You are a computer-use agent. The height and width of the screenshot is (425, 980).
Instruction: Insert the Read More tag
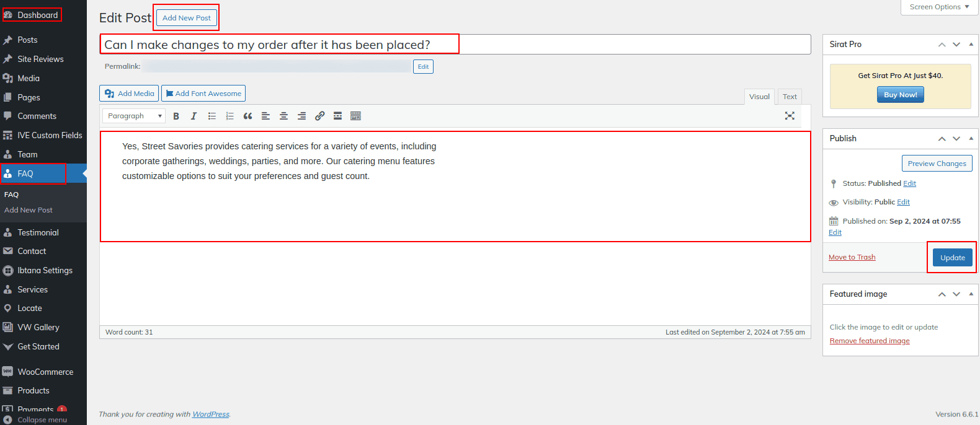[x=337, y=116]
